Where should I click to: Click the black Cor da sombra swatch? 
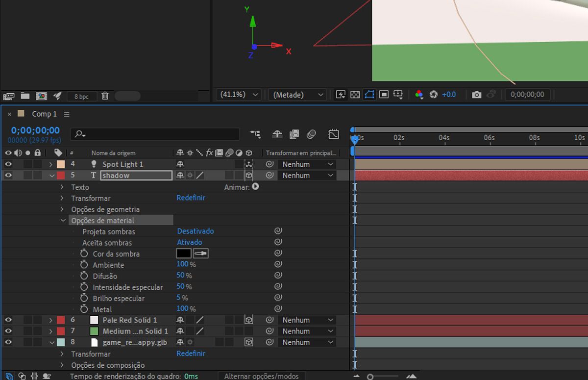pyautogui.click(x=183, y=253)
